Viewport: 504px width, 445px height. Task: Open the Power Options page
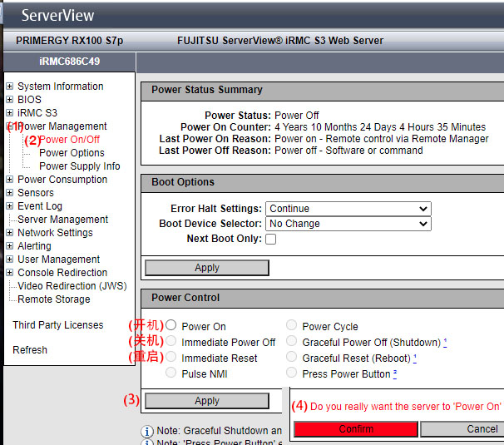[x=72, y=153]
